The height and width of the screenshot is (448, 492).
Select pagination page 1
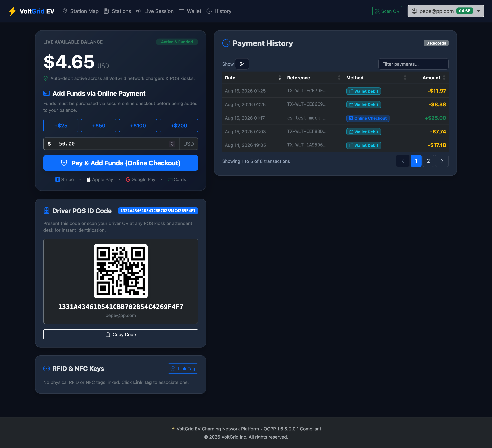pos(416,161)
